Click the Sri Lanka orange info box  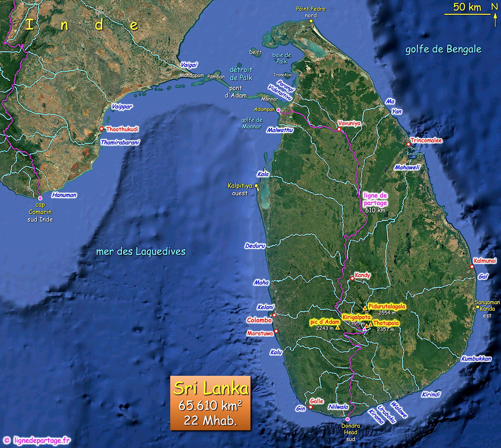coord(210,403)
